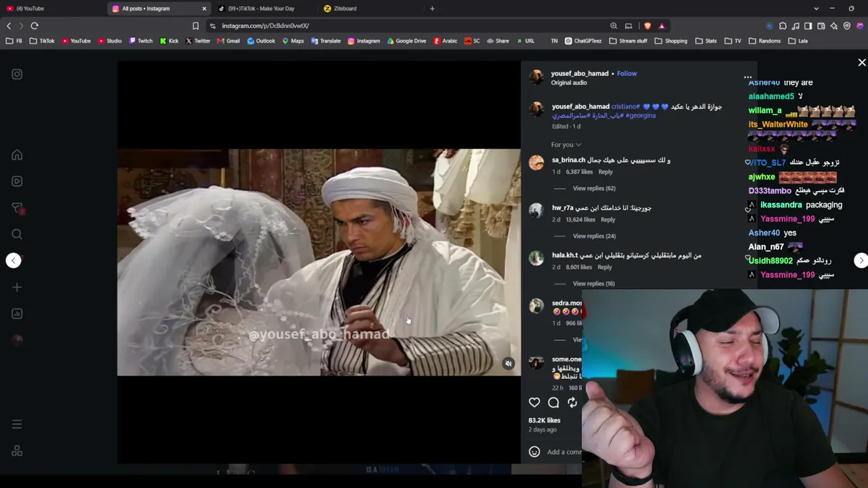Image resolution: width=868 pixels, height=488 pixels.
Task: Open the #georgina hashtag link
Action: click(x=641, y=116)
